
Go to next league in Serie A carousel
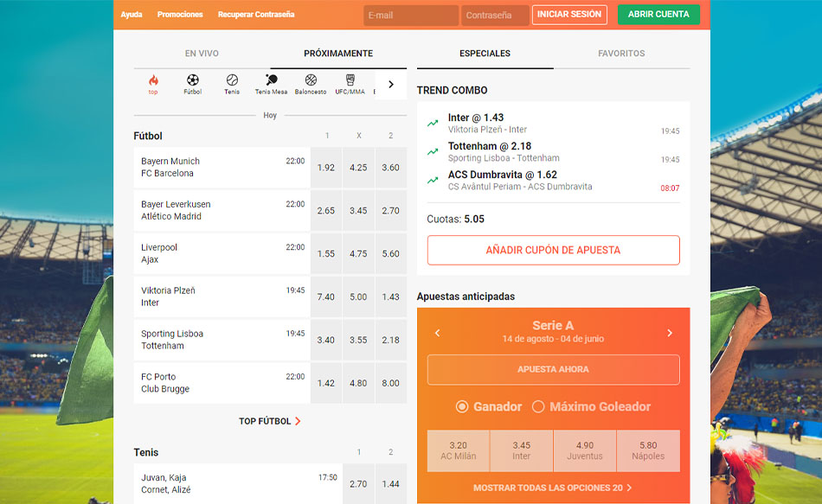670,333
